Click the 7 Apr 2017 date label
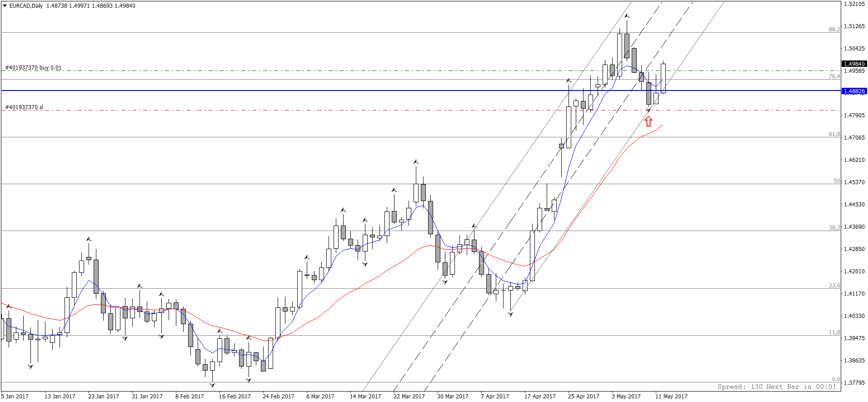The width and height of the screenshot is (868, 402). pos(495,397)
